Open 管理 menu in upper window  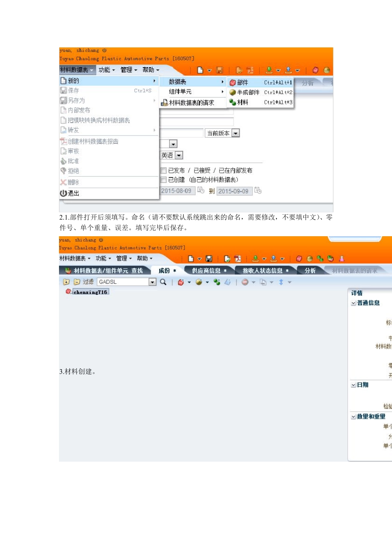pyautogui.click(x=129, y=70)
